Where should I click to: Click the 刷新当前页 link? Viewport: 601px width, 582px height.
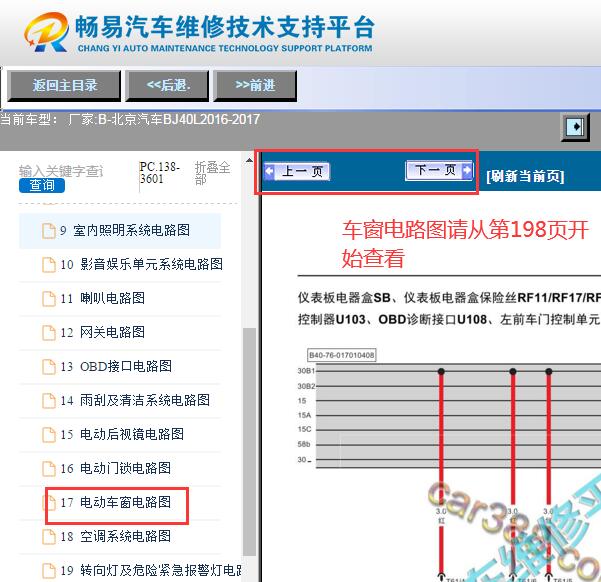point(525,176)
